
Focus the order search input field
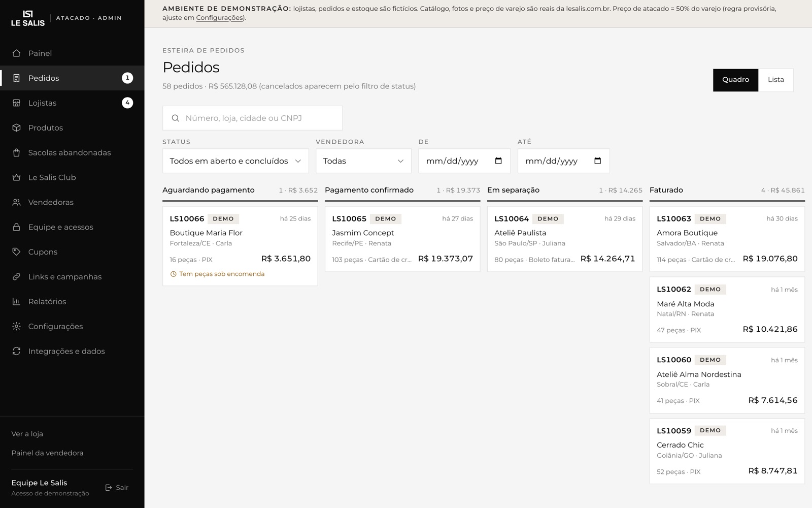[252, 118]
